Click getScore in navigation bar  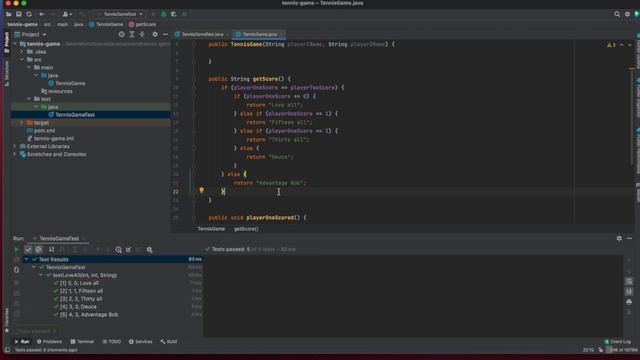[142, 24]
